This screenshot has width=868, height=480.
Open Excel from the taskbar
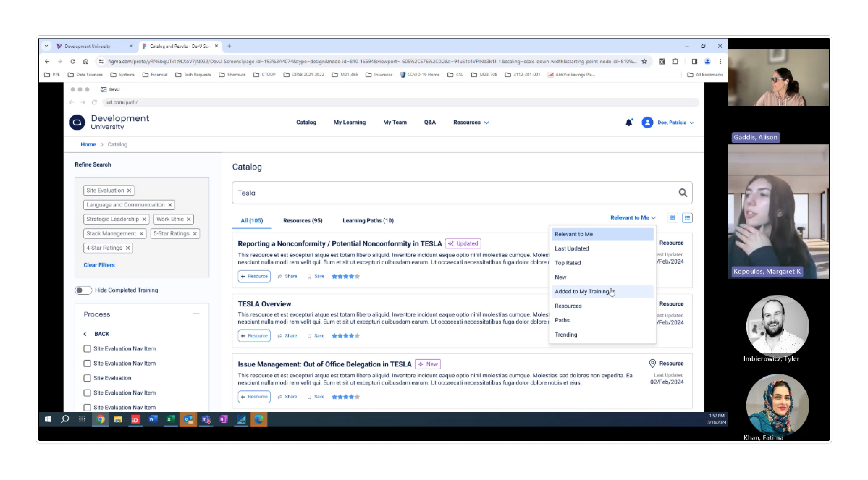(171, 419)
